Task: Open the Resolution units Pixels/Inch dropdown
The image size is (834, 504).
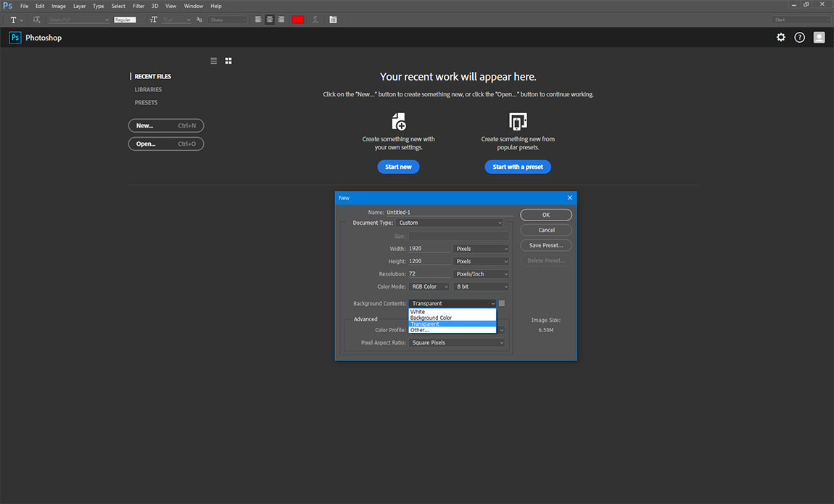Action: [x=481, y=274]
